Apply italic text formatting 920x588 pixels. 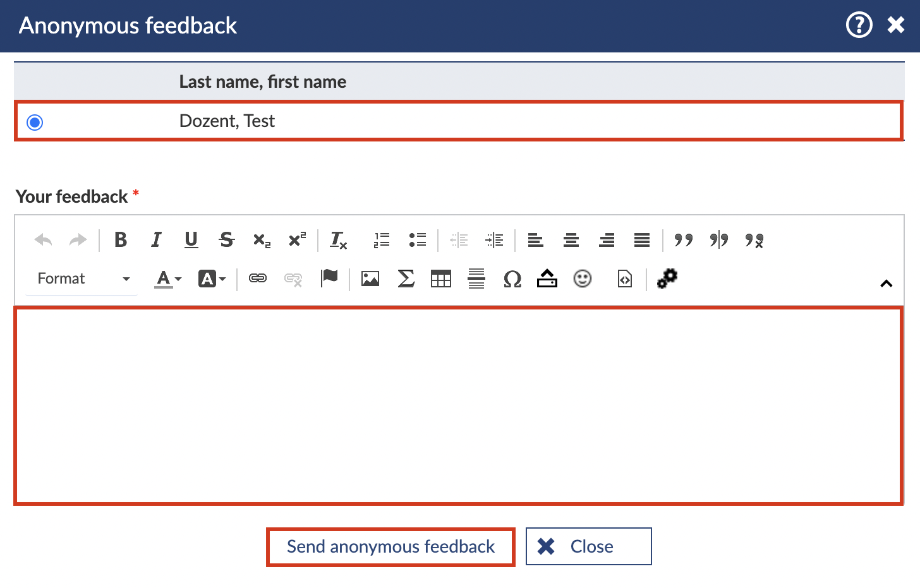(x=156, y=240)
